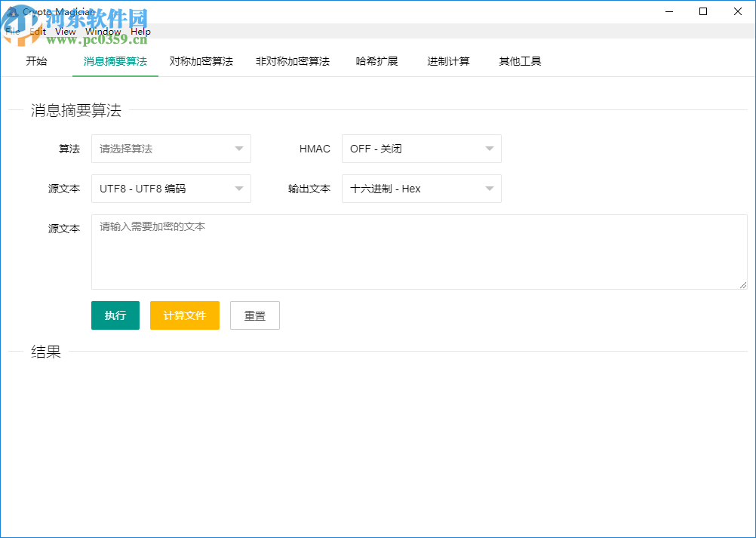Viewport: 756px width, 538px height.
Task: Switch to the 对称加密算法 tab
Action: (201, 61)
